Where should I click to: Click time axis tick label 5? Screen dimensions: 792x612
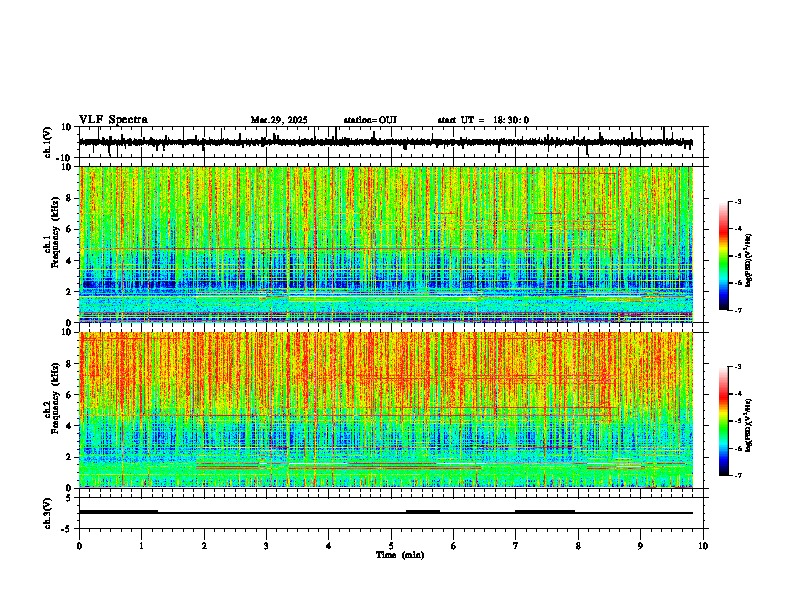pyautogui.click(x=391, y=546)
